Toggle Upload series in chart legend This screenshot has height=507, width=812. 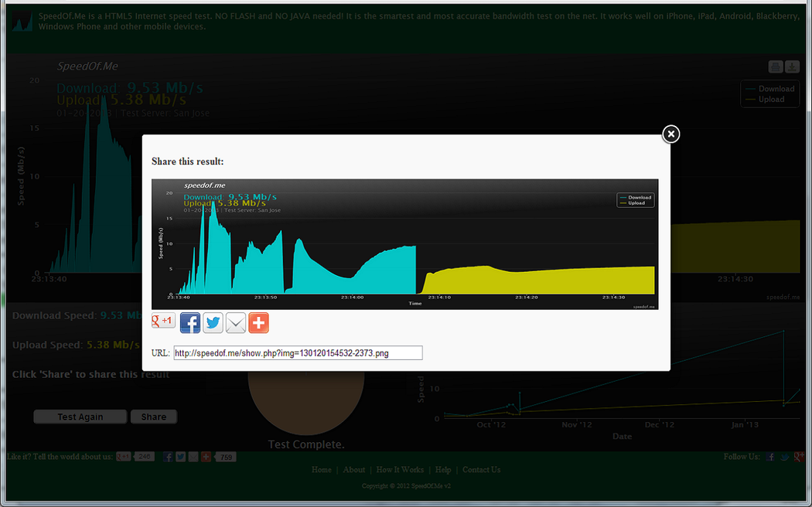771,100
